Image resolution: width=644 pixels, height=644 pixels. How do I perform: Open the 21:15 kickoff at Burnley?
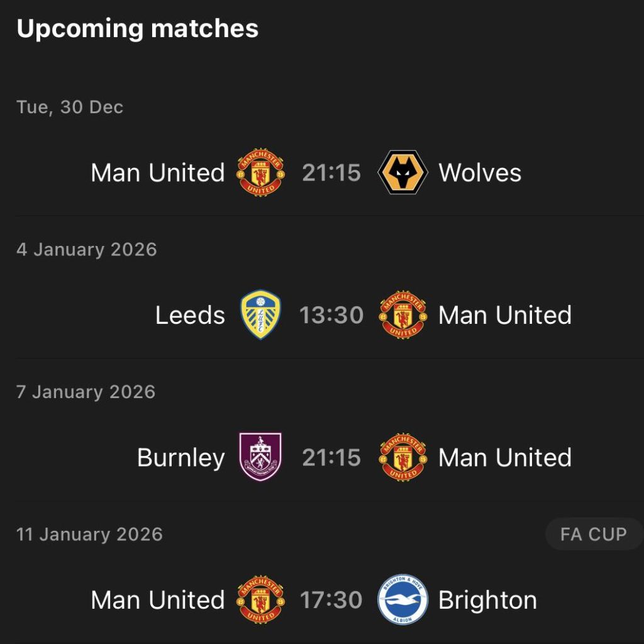click(x=331, y=457)
